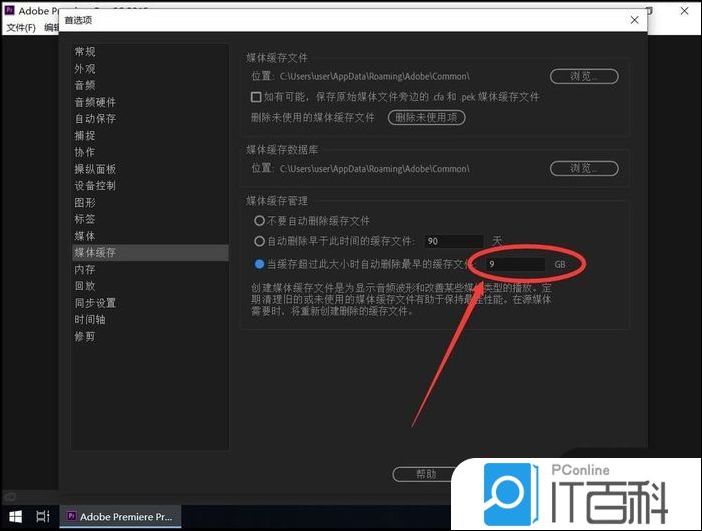Image resolution: width=702 pixels, height=531 pixels.
Task: Select 常规 preferences category
Action: pos(85,51)
